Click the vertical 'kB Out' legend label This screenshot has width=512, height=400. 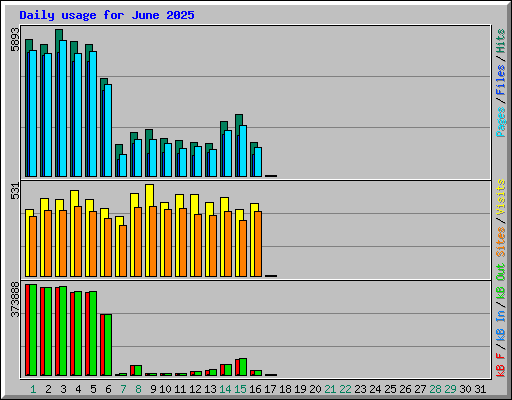click(x=501, y=281)
